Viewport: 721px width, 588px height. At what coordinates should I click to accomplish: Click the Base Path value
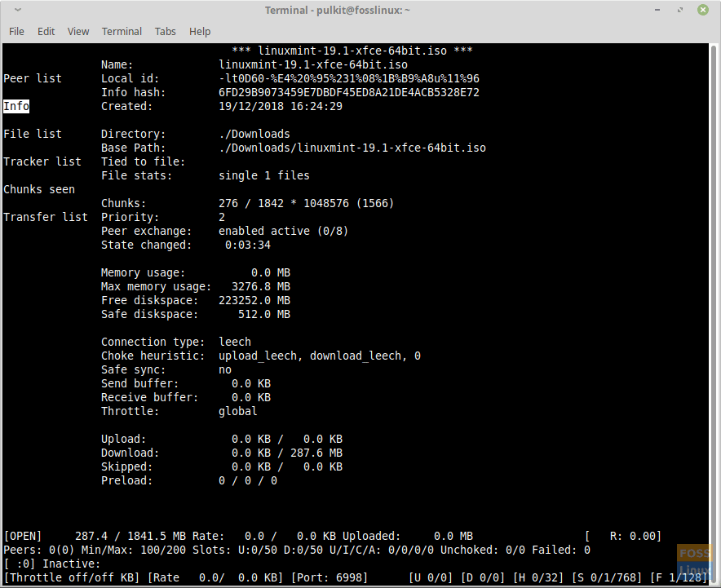[352, 148]
